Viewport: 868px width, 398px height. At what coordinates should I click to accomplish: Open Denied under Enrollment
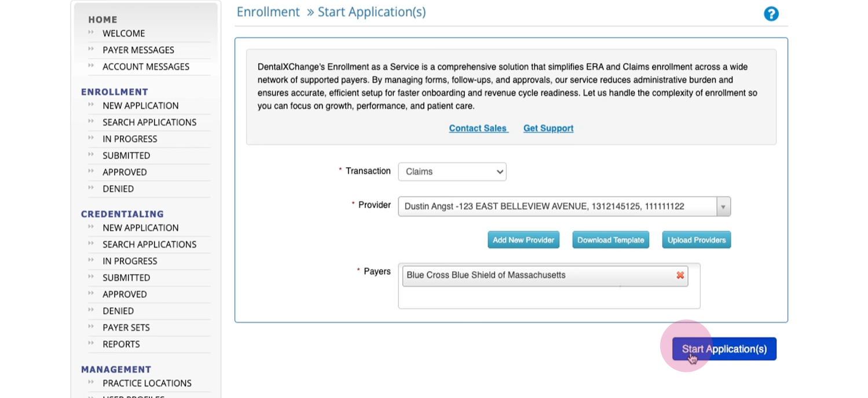pos(118,189)
